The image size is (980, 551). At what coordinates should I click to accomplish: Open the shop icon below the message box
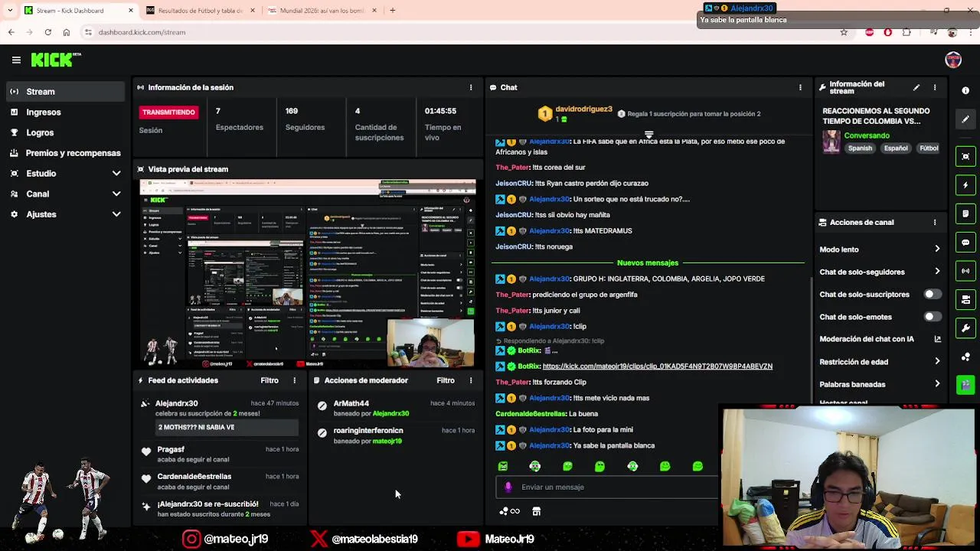coord(536,511)
